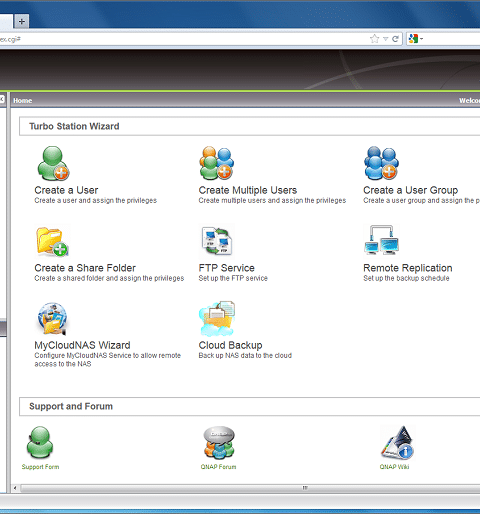Screen dimensions: 480x514
Task: Open the URL history dropdown arrow
Action: [386, 39]
